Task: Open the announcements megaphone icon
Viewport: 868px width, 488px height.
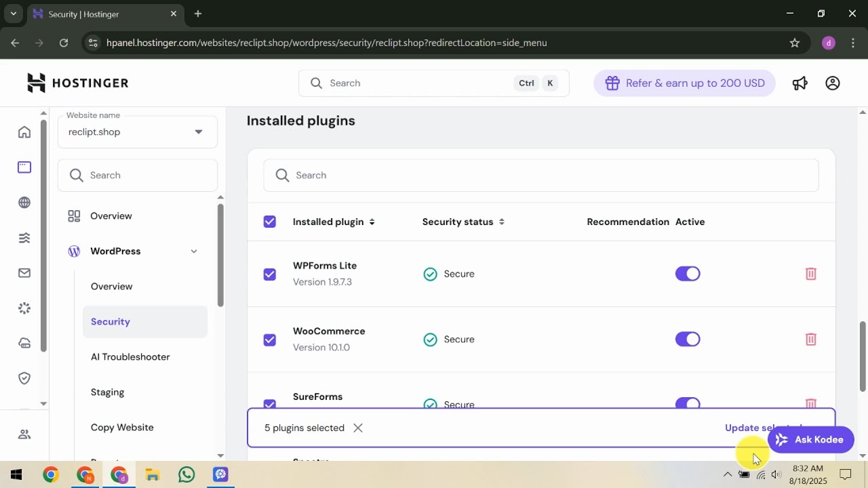Action: click(x=800, y=83)
